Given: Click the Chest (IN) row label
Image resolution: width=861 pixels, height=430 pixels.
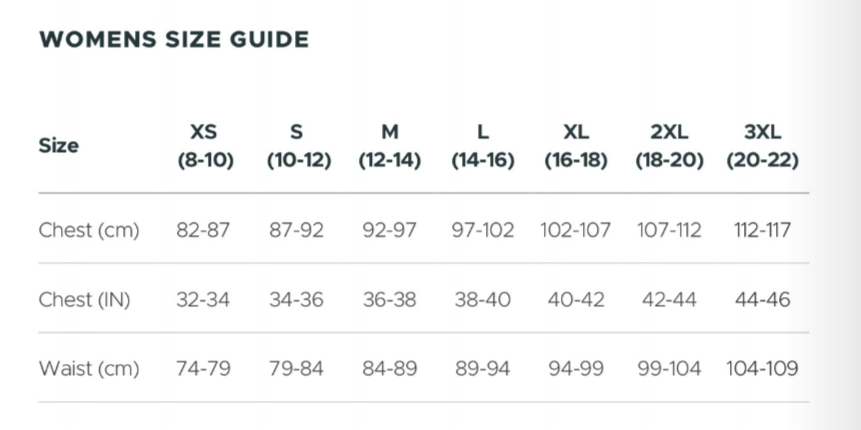Looking at the screenshot, I should [x=84, y=299].
